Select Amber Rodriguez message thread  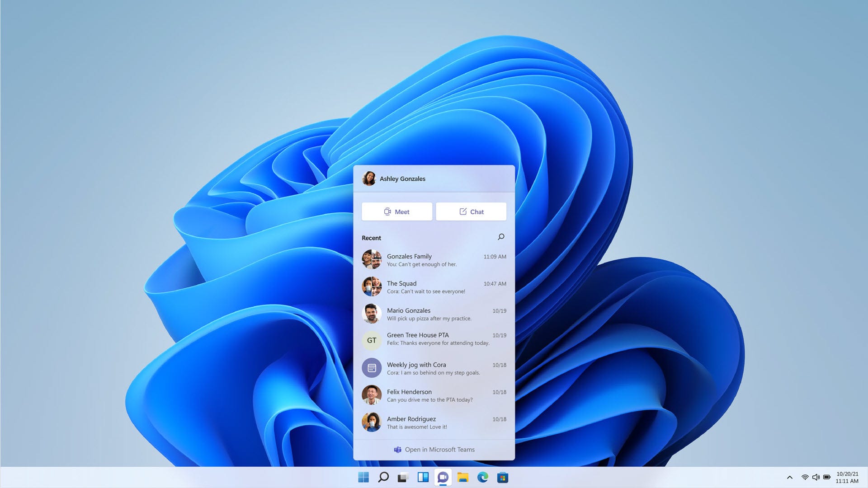[434, 422]
